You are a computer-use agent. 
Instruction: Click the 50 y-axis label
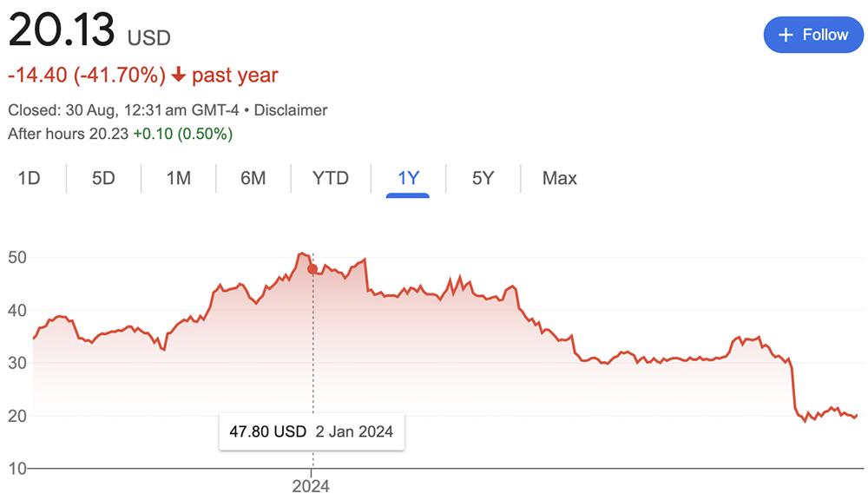click(17, 258)
